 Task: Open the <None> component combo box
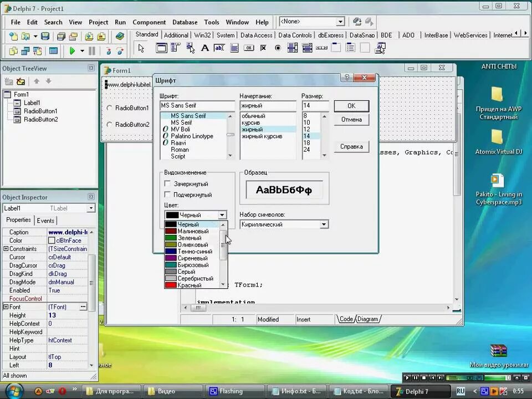coord(340,22)
